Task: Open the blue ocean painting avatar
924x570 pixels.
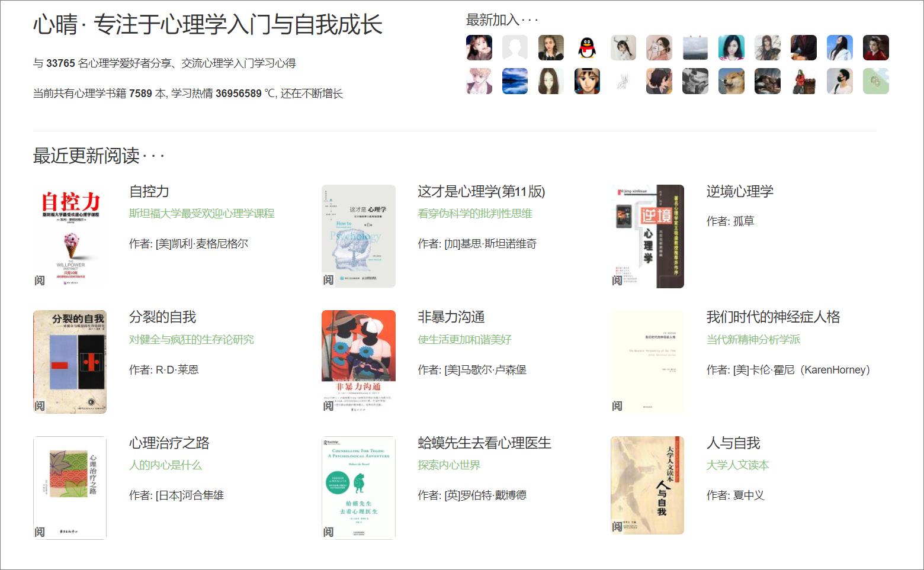Action: 515,81
